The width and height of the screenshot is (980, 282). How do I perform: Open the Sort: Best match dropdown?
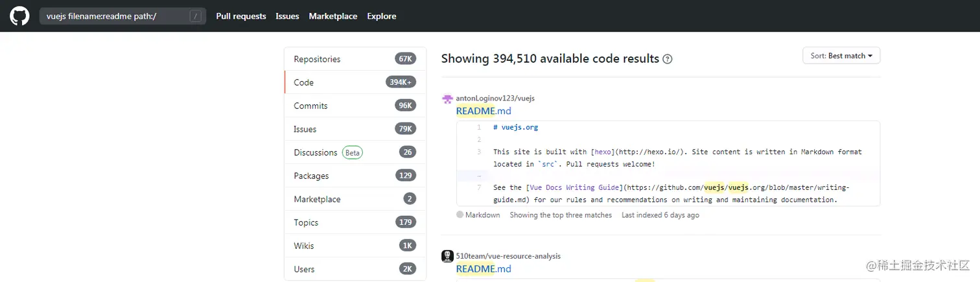(841, 56)
